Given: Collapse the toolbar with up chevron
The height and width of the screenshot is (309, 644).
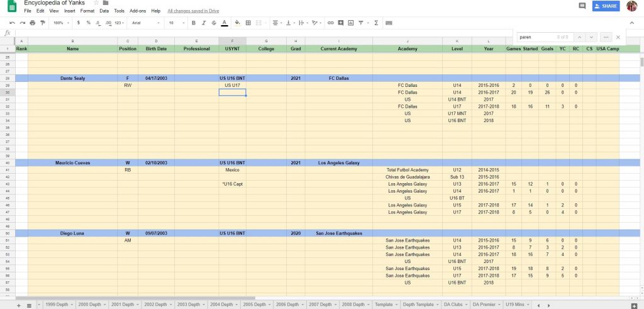Looking at the screenshot, I should coord(631,23).
